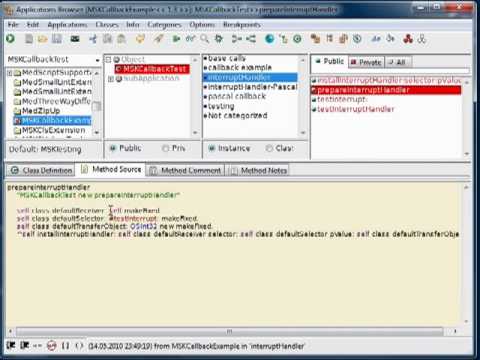Click the horizontal scrollbar of source pane

[230, 331]
